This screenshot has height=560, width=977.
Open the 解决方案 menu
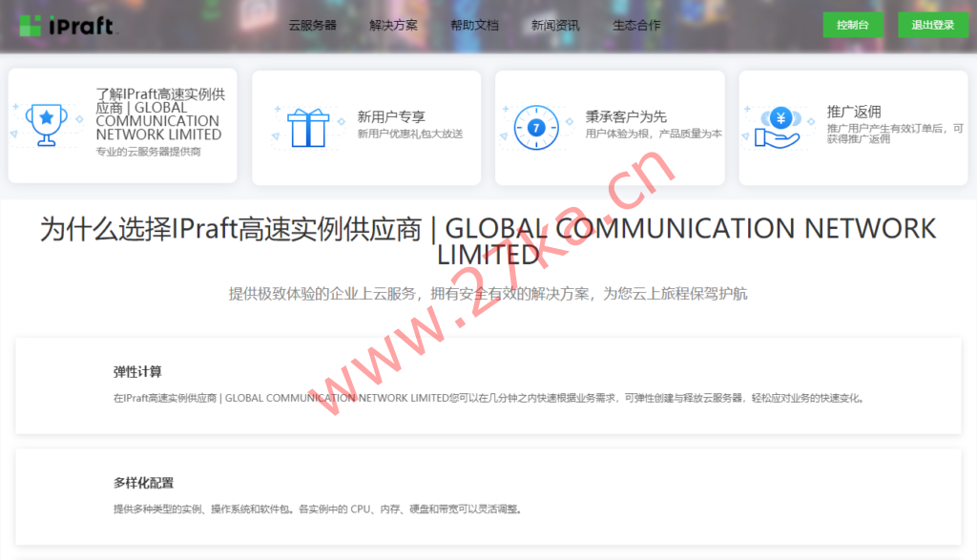[x=393, y=26]
